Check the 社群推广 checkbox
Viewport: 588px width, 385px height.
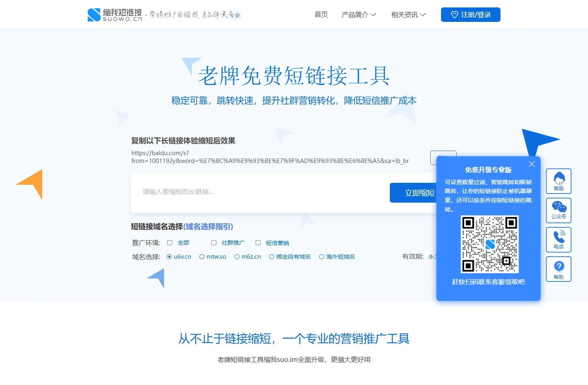(x=214, y=243)
